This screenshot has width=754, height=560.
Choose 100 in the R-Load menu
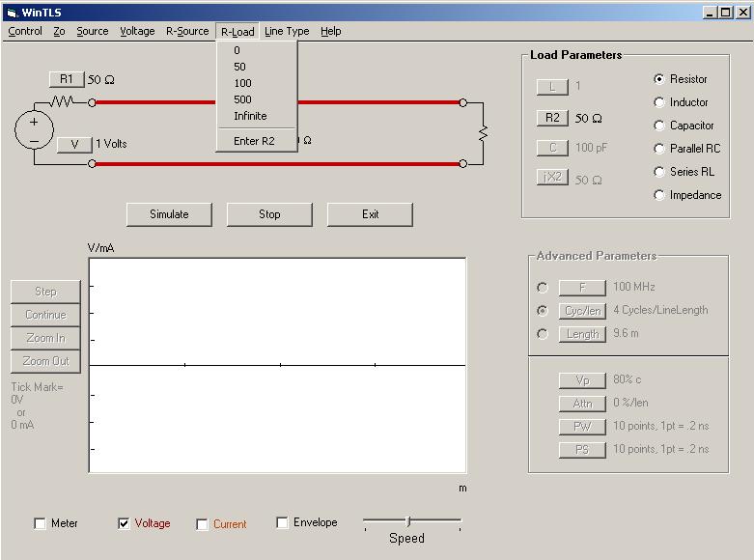tap(257, 83)
